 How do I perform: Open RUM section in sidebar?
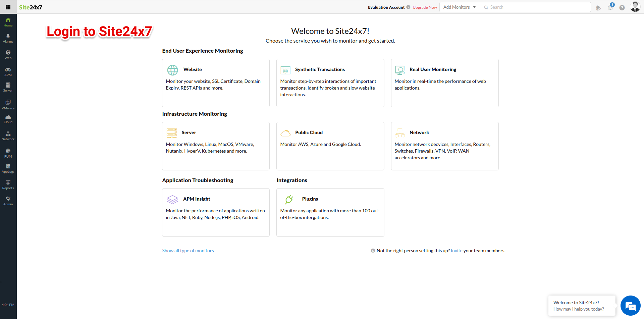[8, 153]
